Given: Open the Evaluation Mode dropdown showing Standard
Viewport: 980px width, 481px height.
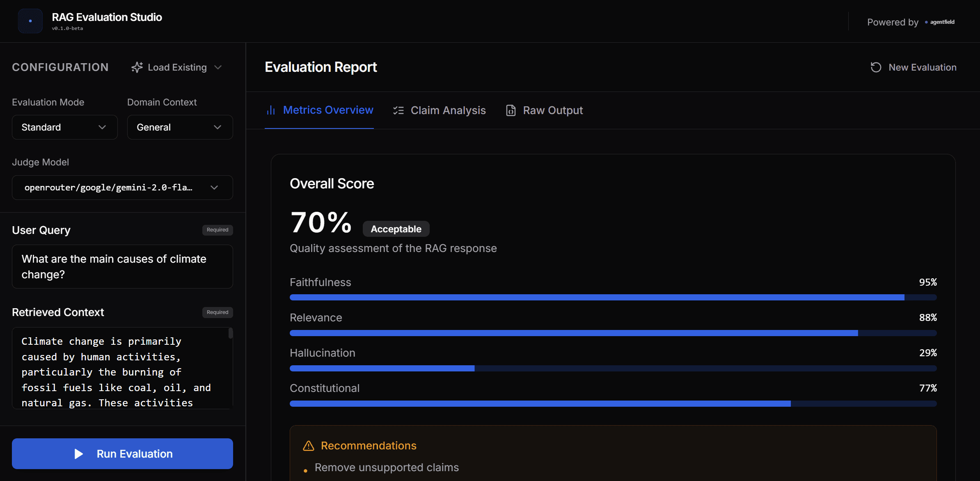Looking at the screenshot, I should click(x=64, y=127).
